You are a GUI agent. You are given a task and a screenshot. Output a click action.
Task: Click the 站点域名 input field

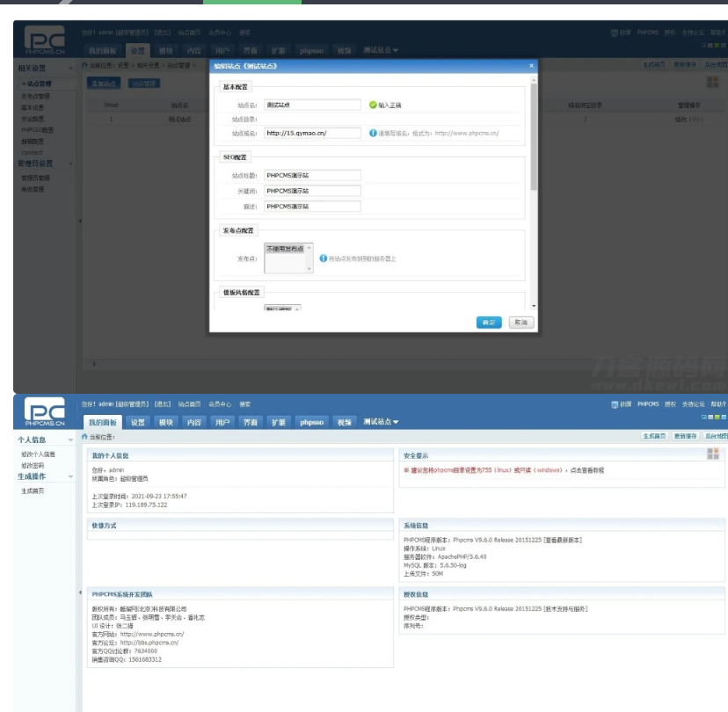[312, 134]
